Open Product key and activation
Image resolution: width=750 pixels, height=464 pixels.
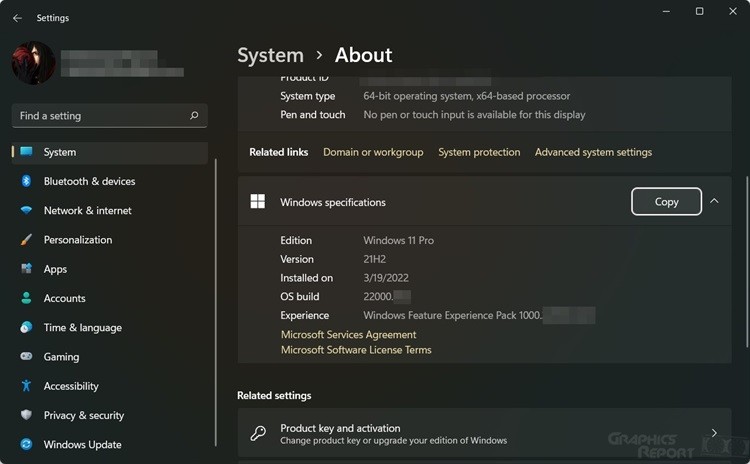[x=484, y=433]
